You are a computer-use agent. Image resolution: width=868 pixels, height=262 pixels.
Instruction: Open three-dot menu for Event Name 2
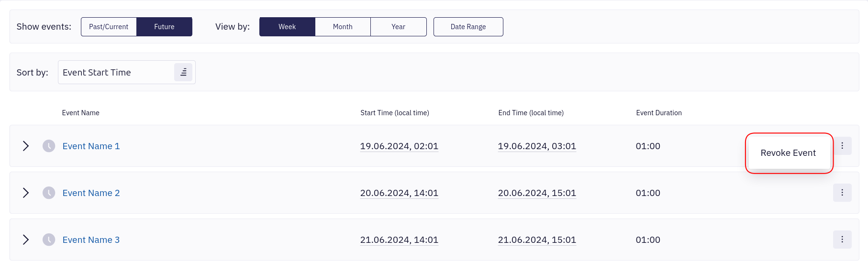click(842, 193)
